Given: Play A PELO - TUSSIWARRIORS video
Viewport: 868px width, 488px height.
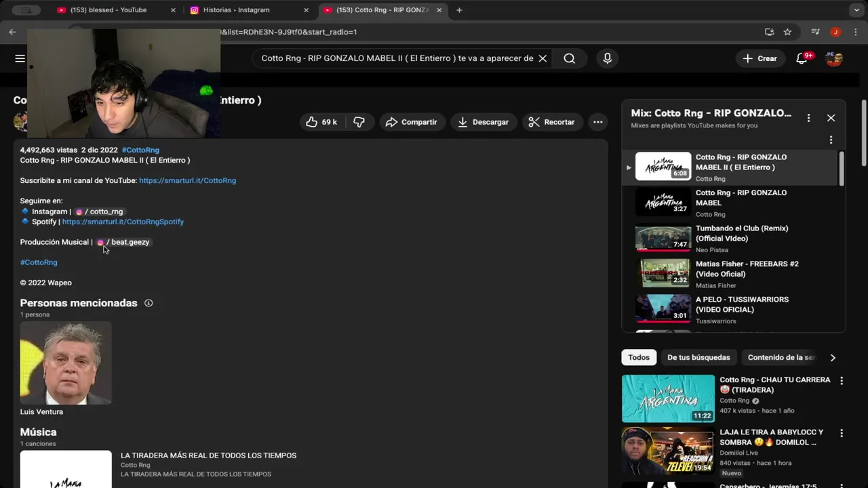Looking at the screenshot, I should 730,310.
